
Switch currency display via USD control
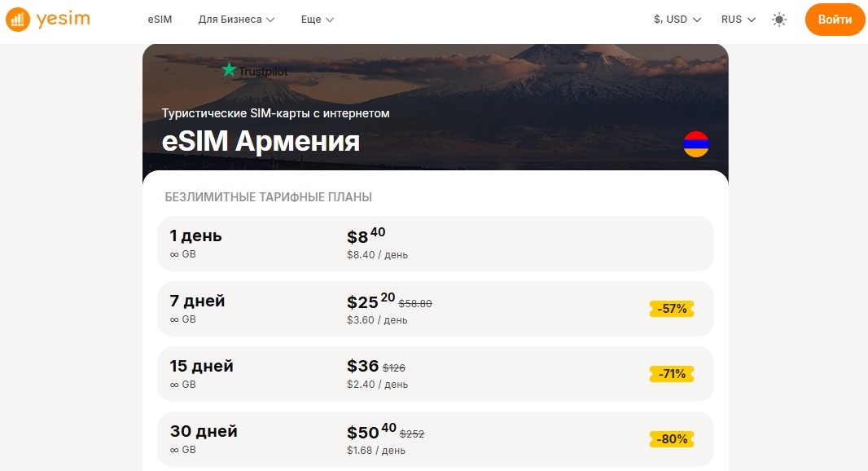pos(677,18)
